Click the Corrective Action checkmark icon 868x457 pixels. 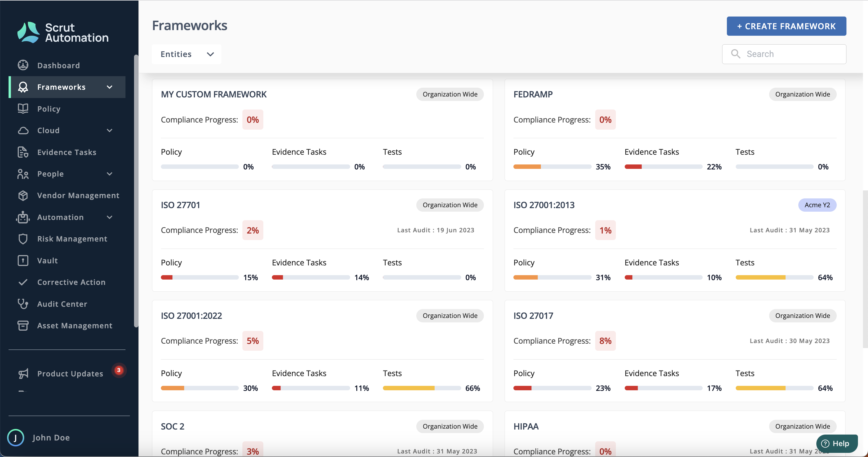(23, 282)
